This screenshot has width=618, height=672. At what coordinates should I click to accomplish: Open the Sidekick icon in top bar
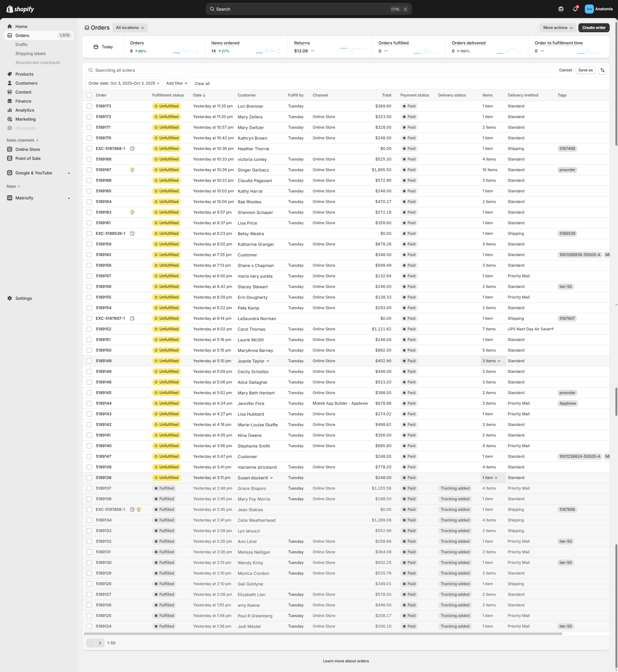(x=561, y=9)
